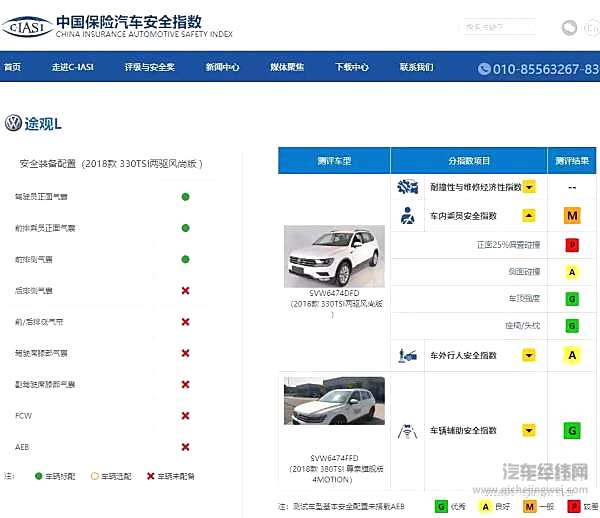Click the yellow A rating for side impact
Screen dimensions: 600x518
coord(572,272)
